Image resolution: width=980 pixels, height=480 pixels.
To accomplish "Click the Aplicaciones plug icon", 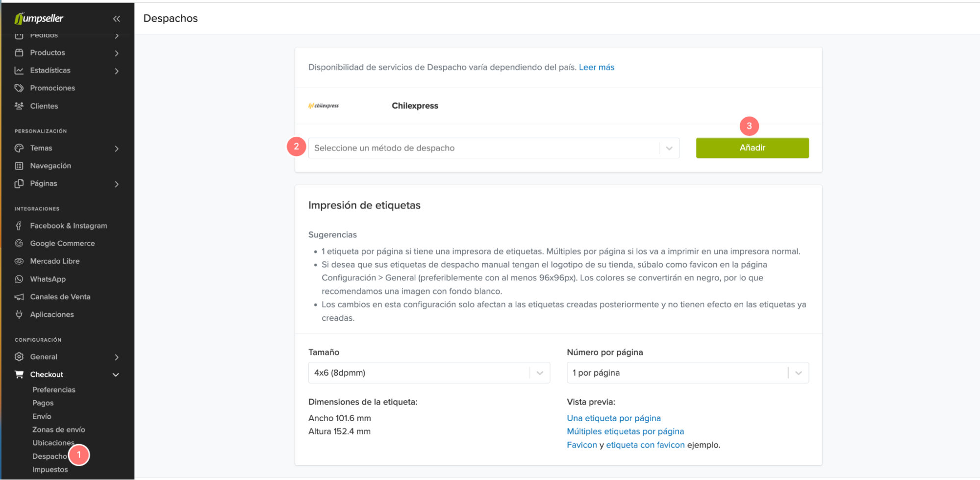I will (x=19, y=314).
